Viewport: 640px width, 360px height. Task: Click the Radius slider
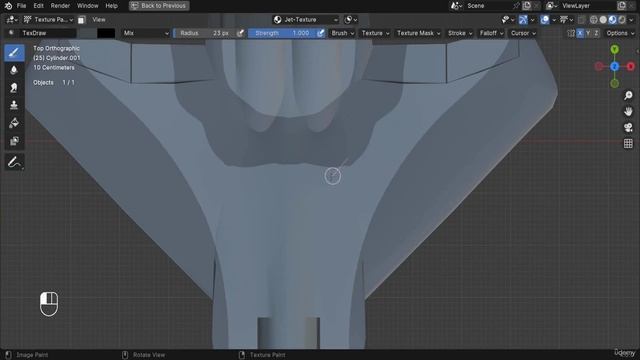204,33
